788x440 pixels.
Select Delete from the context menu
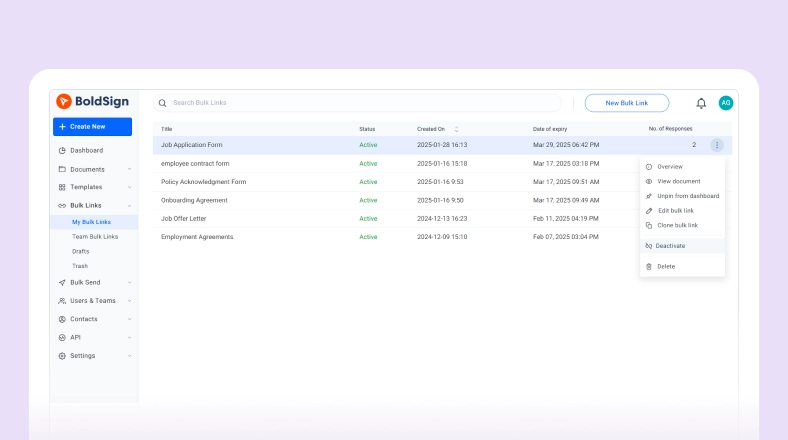682,266
